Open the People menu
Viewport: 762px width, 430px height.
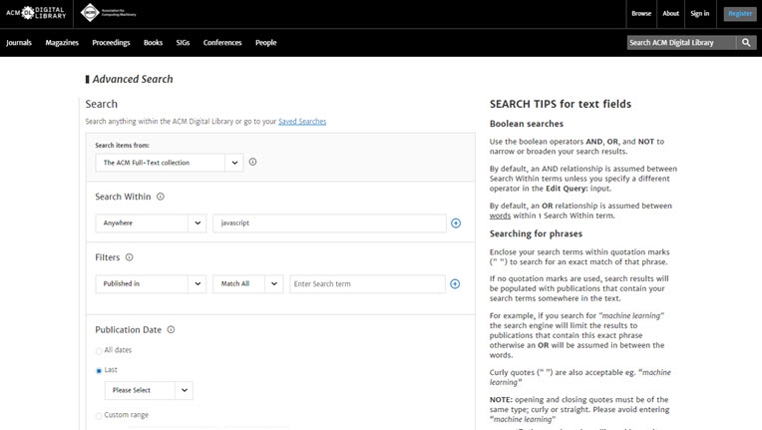click(266, 43)
